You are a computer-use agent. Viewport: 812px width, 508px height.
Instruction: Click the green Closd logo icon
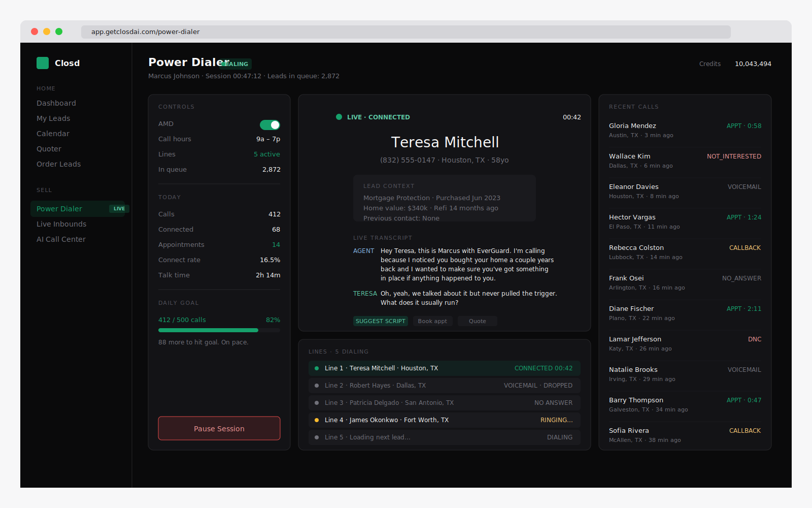point(43,63)
